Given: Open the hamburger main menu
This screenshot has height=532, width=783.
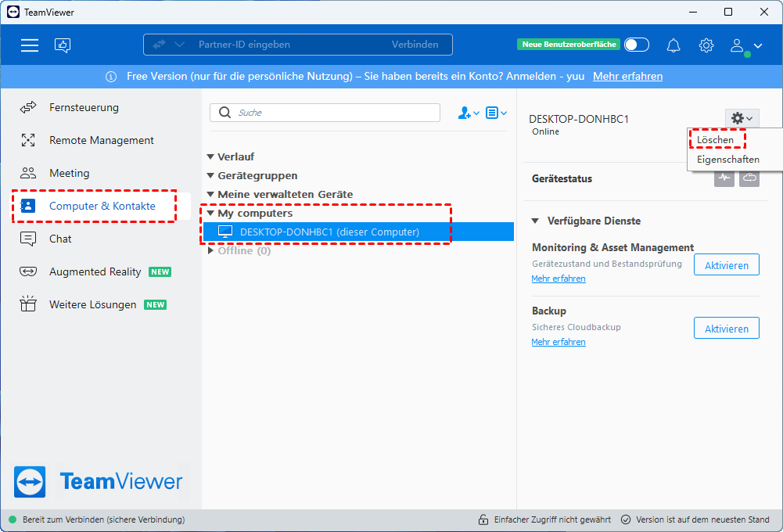Looking at the screenshot, I should [x=30, y=45].
